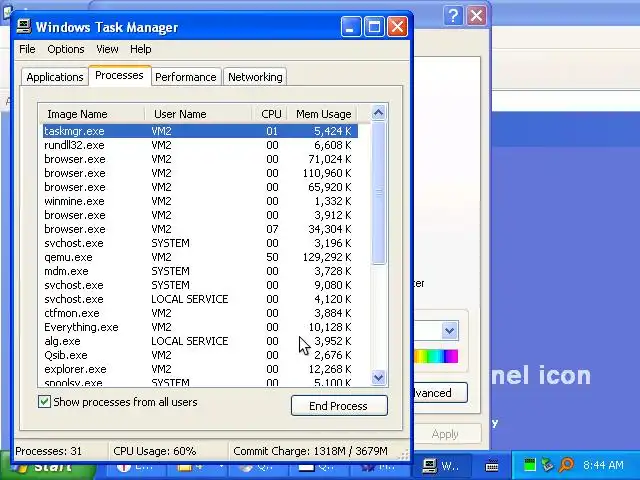This screenshot has height=480, width=640.
Task: Select the mdm.exe process
Action: [x=200, y=271]
